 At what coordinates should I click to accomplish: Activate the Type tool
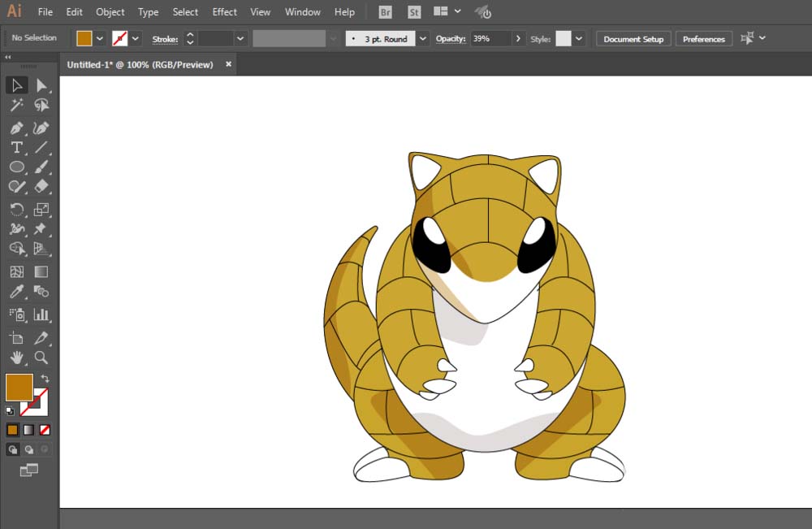click(16, 147)
